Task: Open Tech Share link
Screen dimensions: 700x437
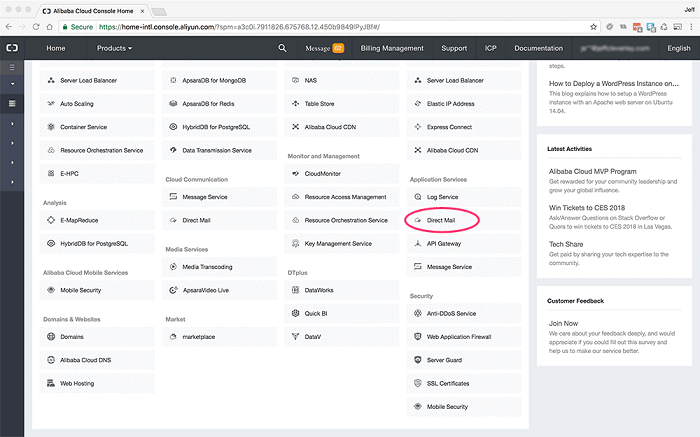Action: click(566, 244)
